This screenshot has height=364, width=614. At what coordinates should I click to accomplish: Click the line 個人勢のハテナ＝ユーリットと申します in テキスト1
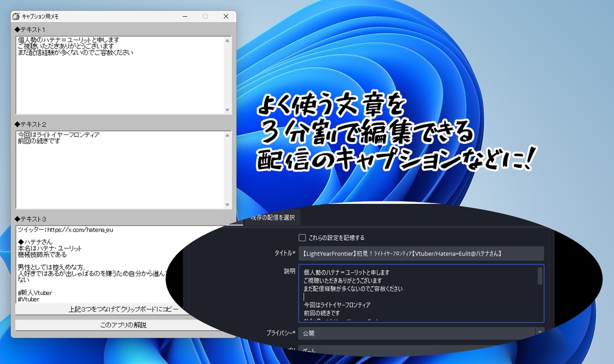68,40
